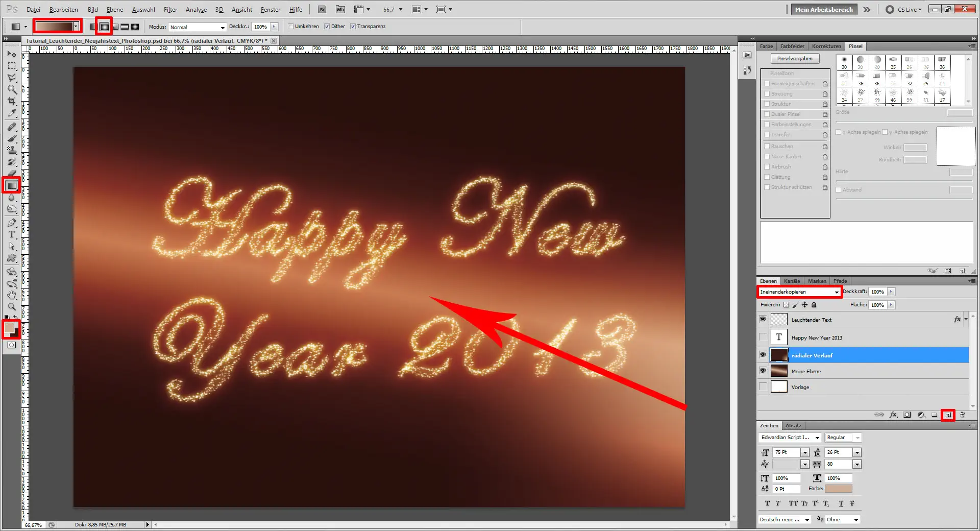Click the Pinselvorgaben button
The height and width of the screenshot is (531, 980).
tap(795, 58)
